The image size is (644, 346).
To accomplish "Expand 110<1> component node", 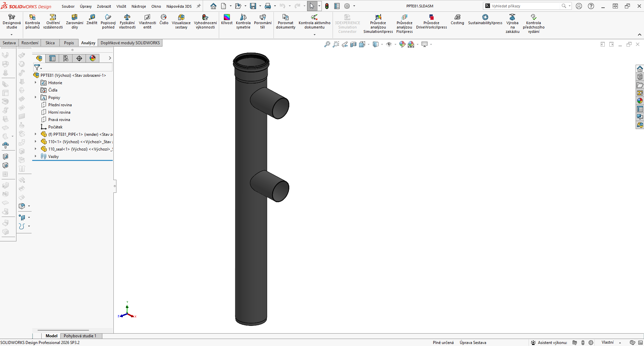I will 36,141.
